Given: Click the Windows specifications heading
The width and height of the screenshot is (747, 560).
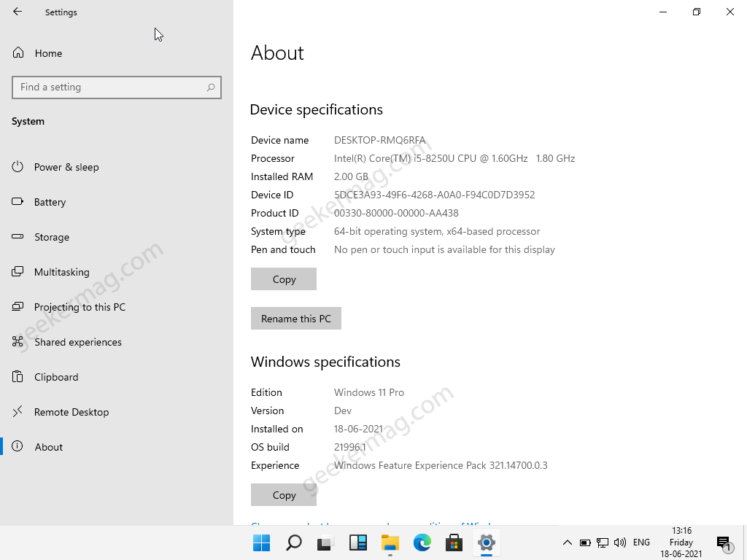Looking at the screenshot, I should (325, 362).
